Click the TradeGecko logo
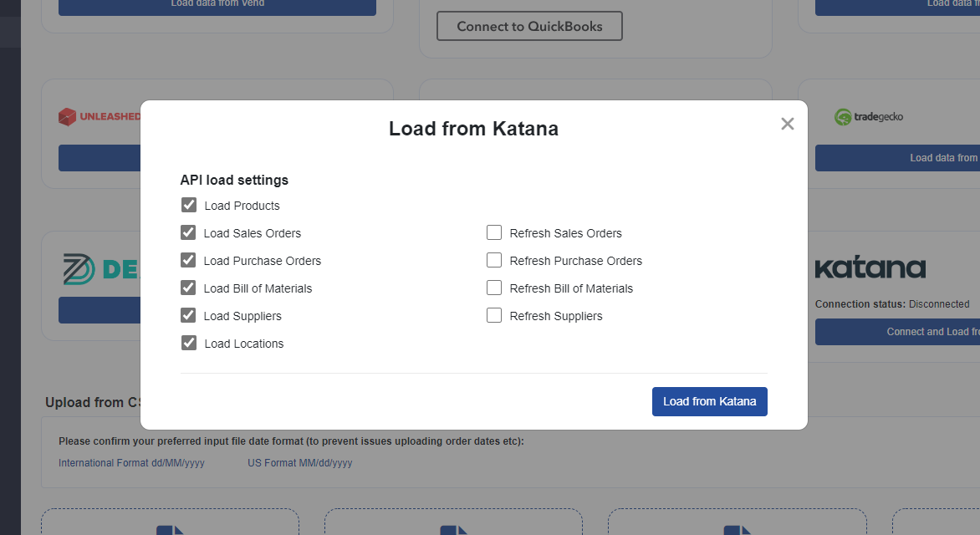 (x=869, y=116)
